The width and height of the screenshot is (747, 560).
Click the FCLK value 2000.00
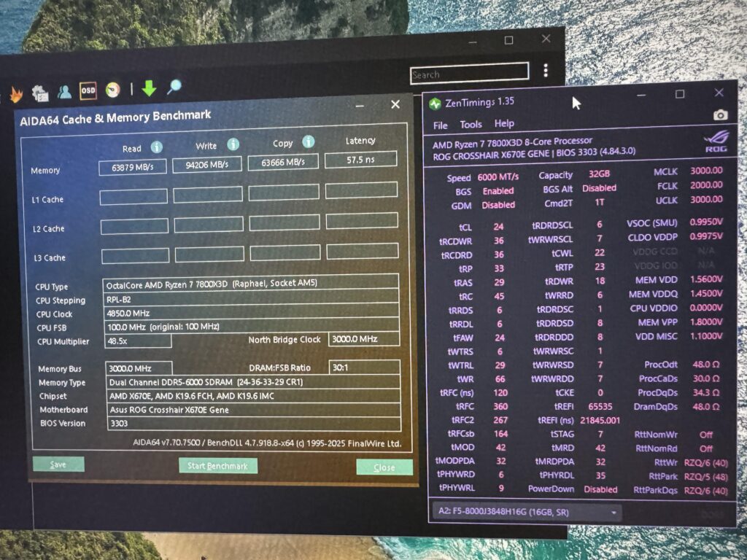click(x=706, y=184)
